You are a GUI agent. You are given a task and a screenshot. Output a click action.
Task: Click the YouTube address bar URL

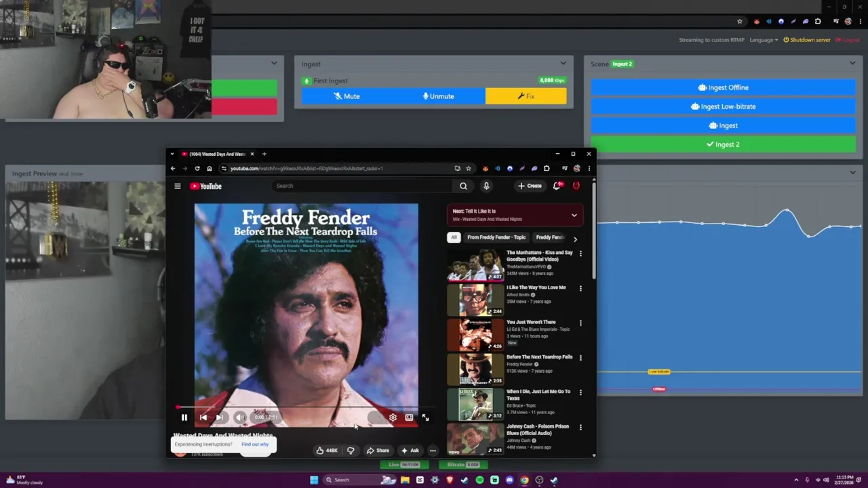(307, 169)
